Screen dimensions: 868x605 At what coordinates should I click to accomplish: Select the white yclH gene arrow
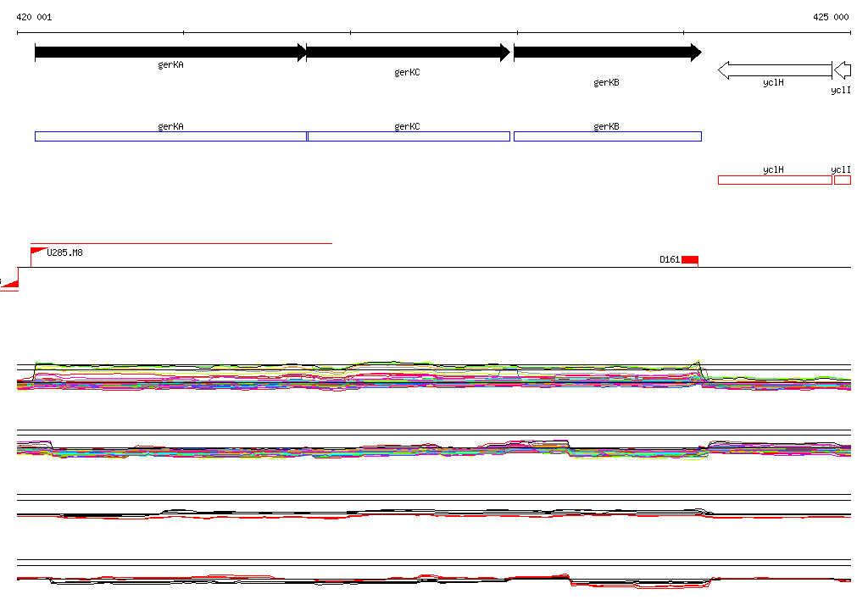[x=775, y=70]
